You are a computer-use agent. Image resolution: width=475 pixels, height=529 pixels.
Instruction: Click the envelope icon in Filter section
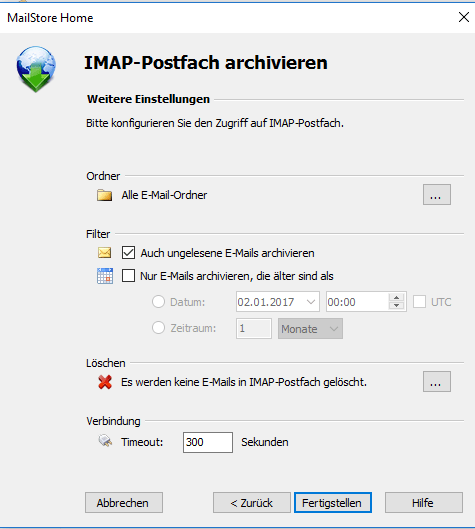click(105, 253)
